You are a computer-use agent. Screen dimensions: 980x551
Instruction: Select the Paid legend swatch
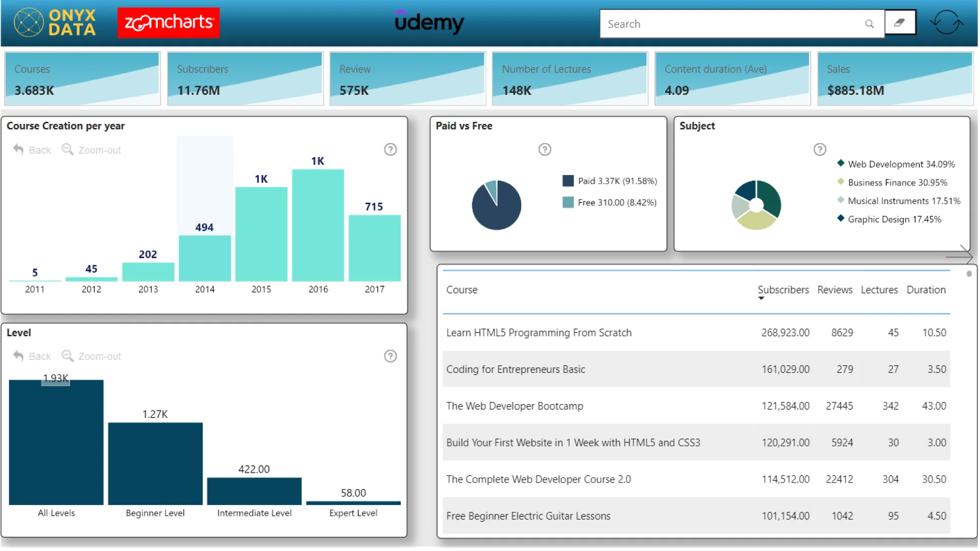point(568,181)
